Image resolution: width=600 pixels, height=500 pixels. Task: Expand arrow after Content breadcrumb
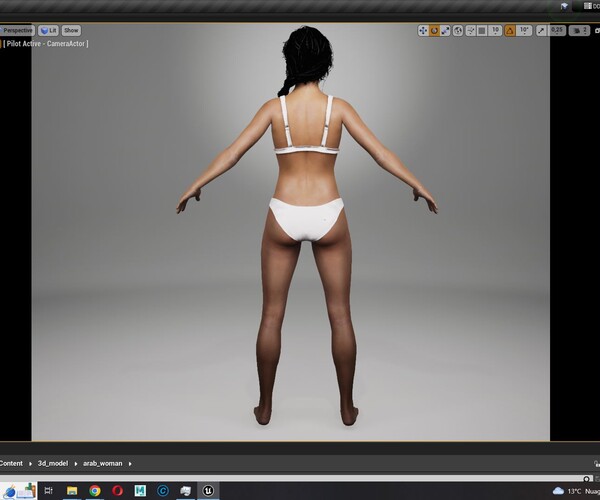pos(30,464)
